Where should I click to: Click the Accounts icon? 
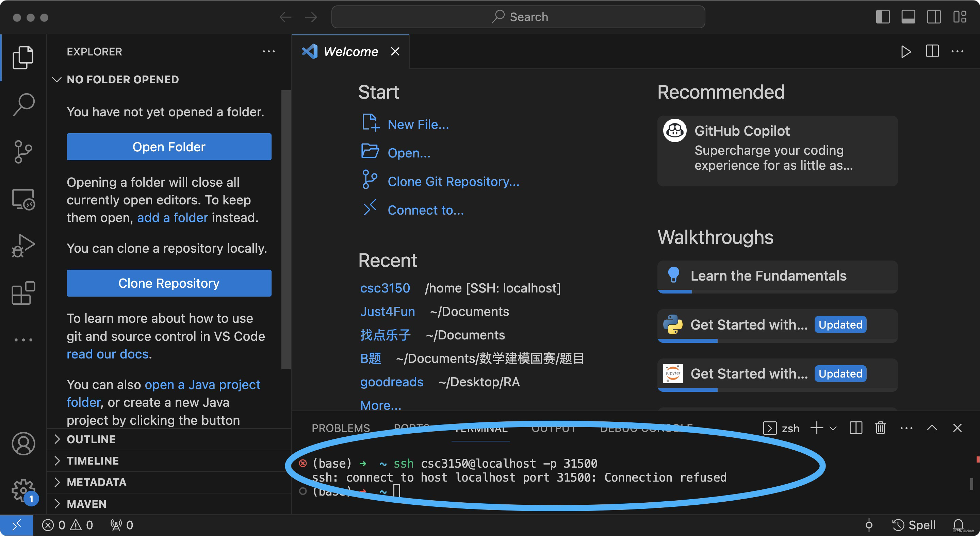click(x=23, y=443)
